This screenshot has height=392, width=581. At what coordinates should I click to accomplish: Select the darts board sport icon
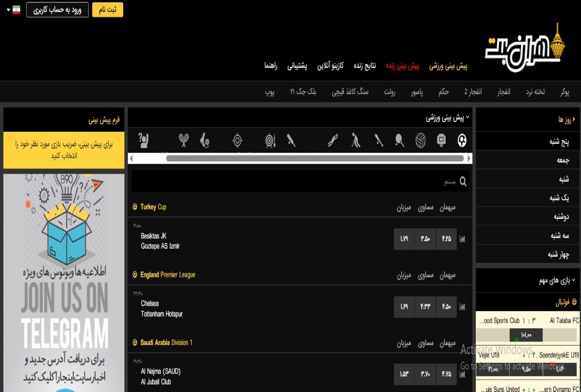(271, 141)
